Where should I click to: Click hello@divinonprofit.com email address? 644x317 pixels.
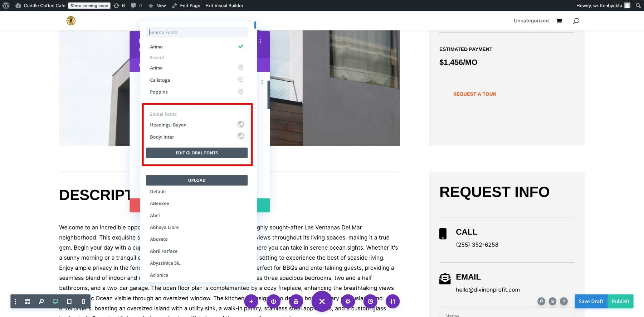(x=488, y=290)
